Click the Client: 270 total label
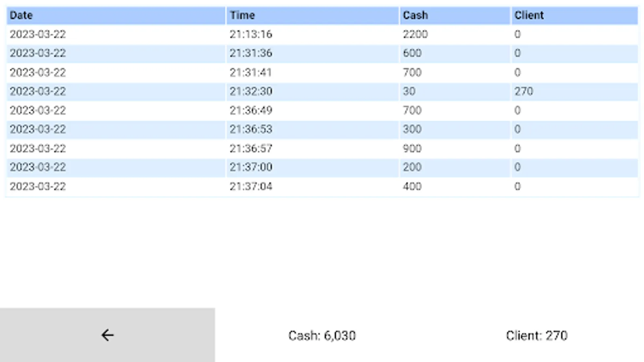 click(537, 335)
